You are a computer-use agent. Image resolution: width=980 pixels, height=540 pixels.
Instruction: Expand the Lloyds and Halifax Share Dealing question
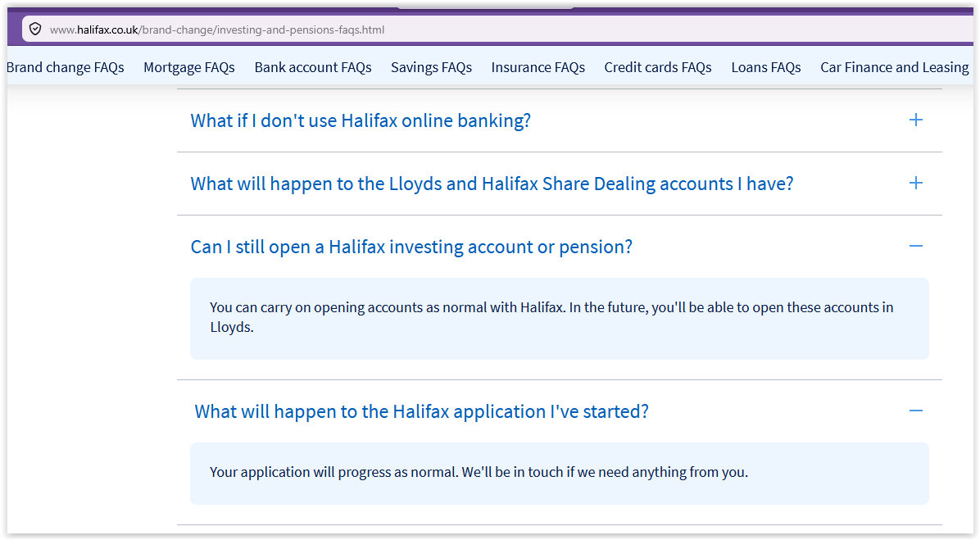coord(492,184)
